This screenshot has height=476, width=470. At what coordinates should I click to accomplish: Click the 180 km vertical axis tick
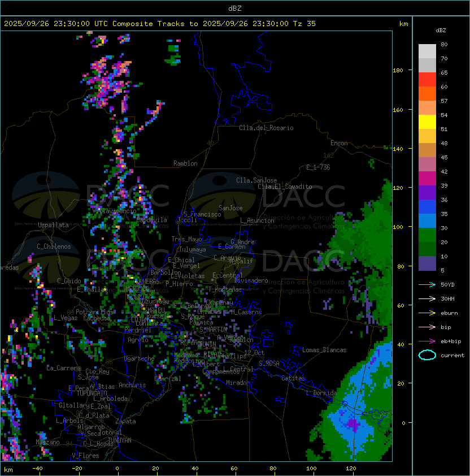tap(398, 71)
